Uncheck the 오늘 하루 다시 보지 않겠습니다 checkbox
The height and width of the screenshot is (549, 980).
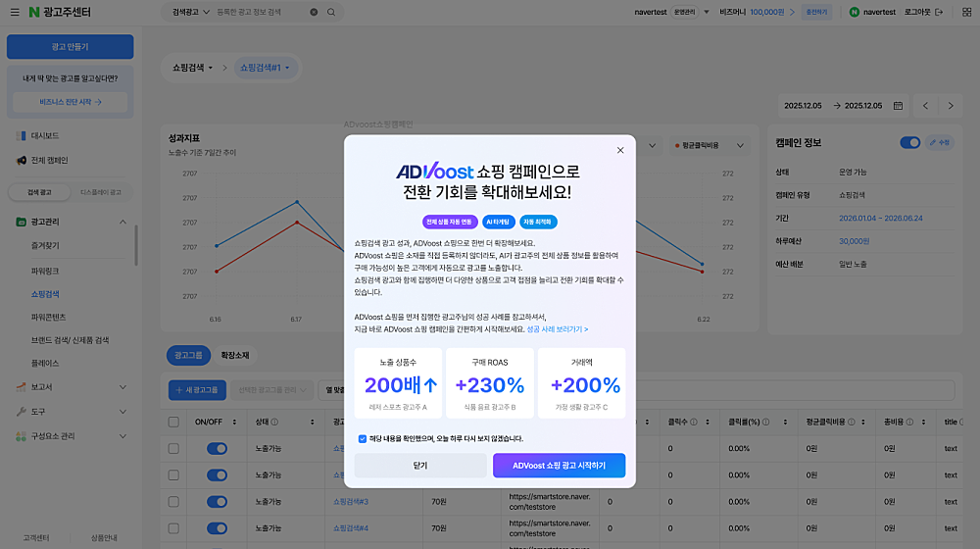[363, 439]
